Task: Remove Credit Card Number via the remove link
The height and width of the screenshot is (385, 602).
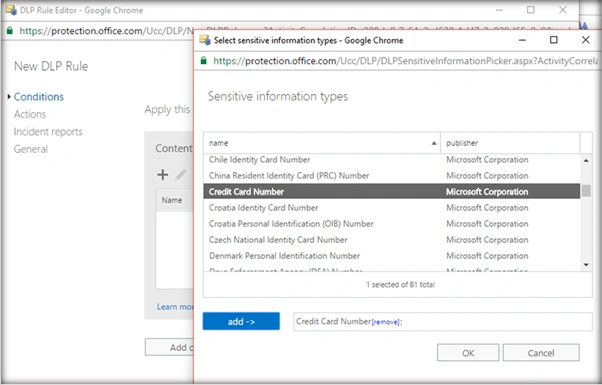Action: (385, 322)
